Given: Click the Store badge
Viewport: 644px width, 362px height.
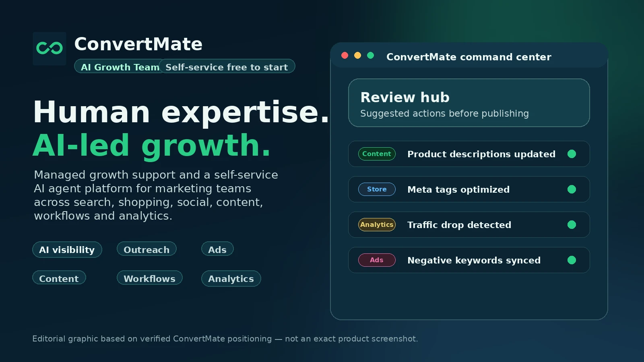Looking at the screenshot, I should (377, 189).
